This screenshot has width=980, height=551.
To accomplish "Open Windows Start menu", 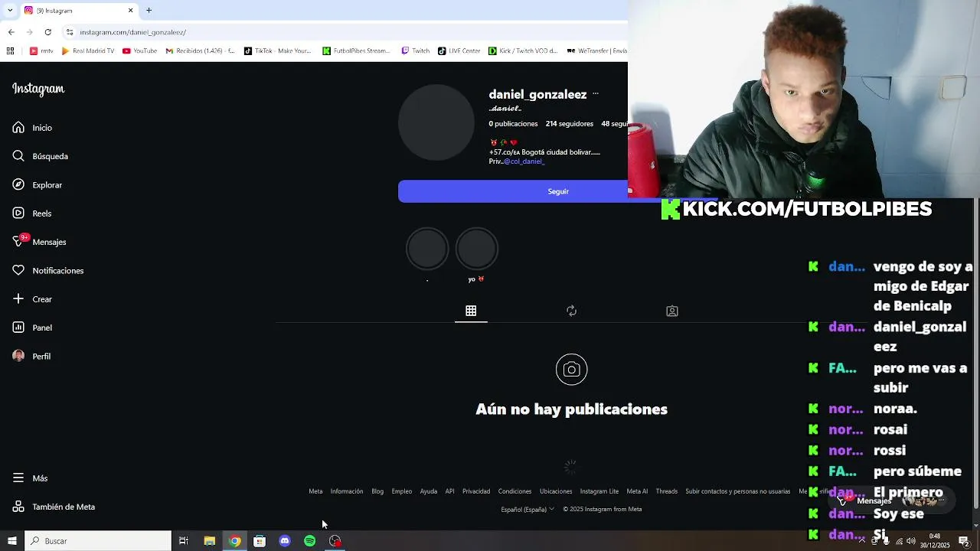I will tap(11, 541).
